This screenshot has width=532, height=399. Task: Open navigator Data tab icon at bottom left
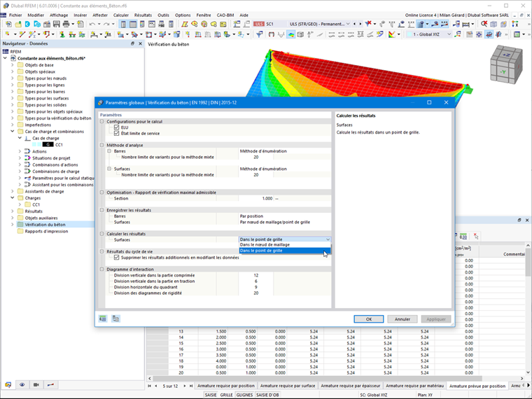(8, 385)
